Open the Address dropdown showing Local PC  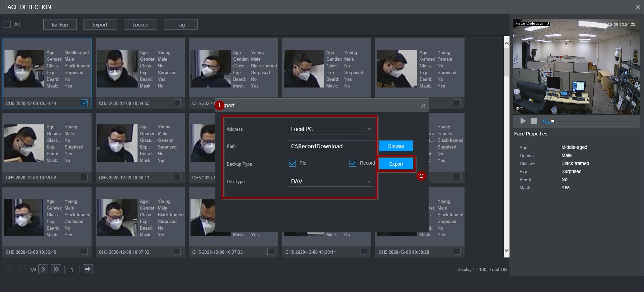331,129
